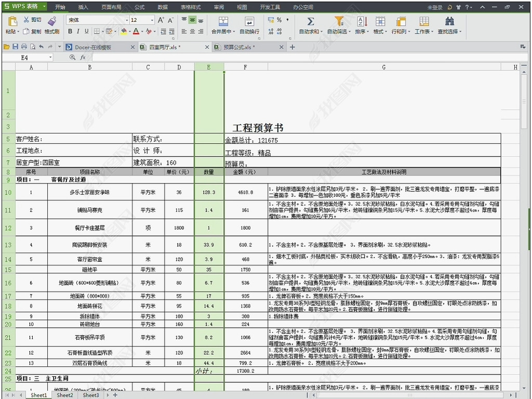Switch to the Sheet2 worksheet tab

point(65,395)
